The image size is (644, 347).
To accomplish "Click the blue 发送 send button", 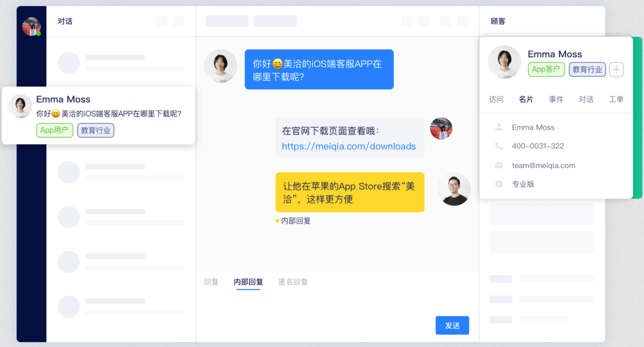I will pyautogui.click(x=452, y=325).
